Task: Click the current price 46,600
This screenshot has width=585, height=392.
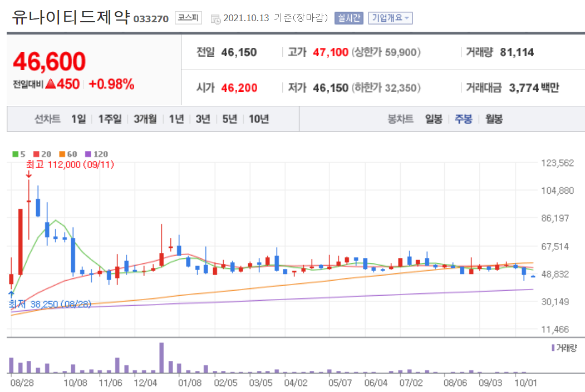Action: pyautogui.click(x=49, y=62)
